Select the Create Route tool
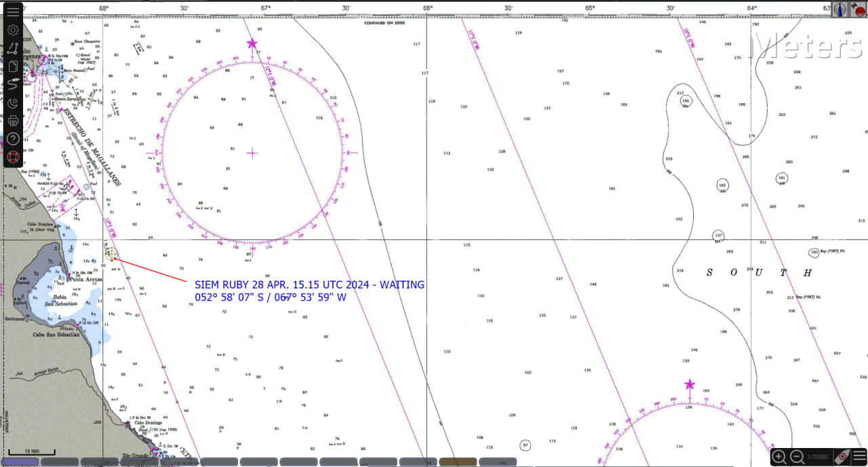 (x=13, y=49)
